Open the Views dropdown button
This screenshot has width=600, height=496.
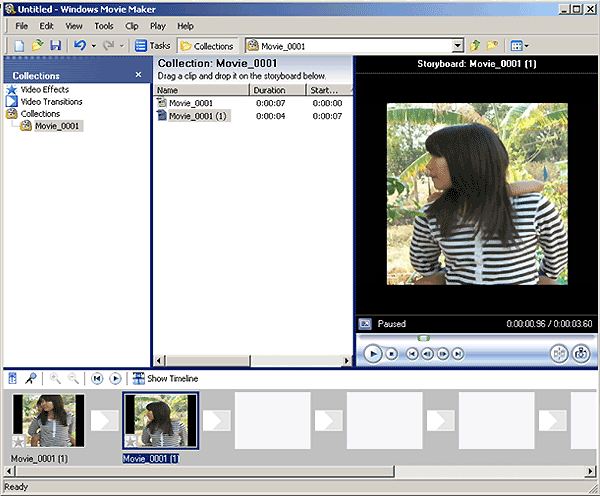tap(520, 46)
